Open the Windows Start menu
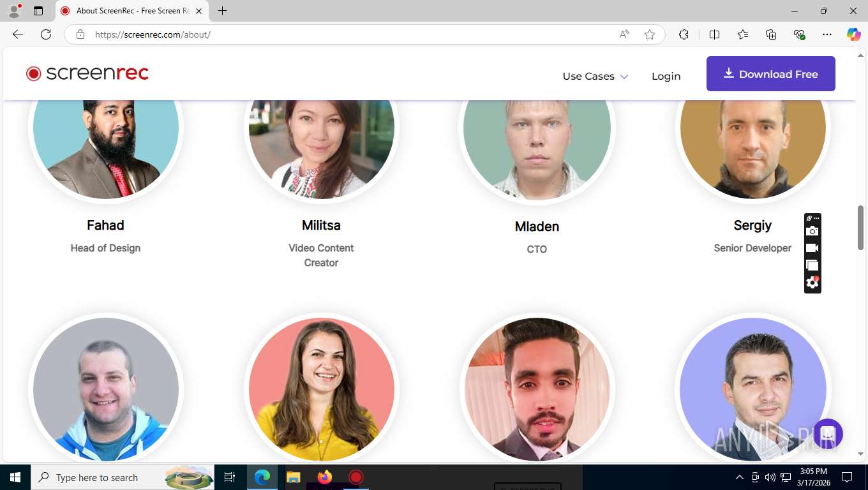Image resolution: width=868 pixels, height=490 pixels. click(x=15, y=477)
